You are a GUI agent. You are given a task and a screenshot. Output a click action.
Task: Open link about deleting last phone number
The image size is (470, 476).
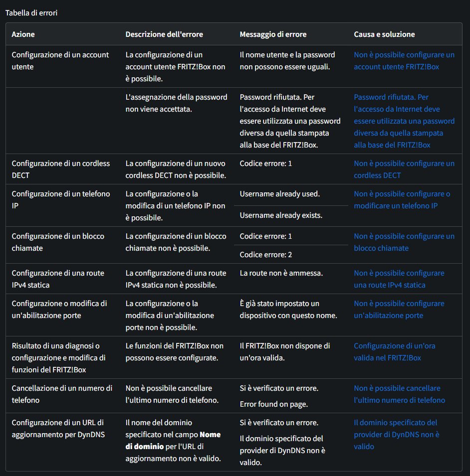(x=399, y=394)
